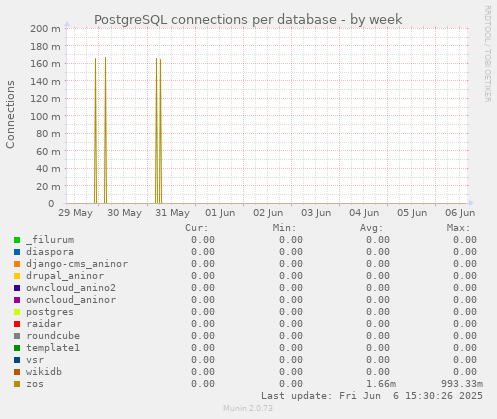Viewport: 497px width, 419px height.
Task: Select the zos legend label
Action: [35, 384]
